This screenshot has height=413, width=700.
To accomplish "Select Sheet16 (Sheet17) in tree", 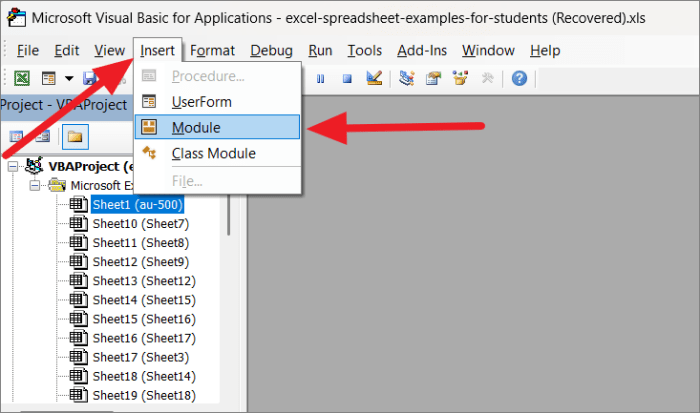I will [x=144, y=338].
